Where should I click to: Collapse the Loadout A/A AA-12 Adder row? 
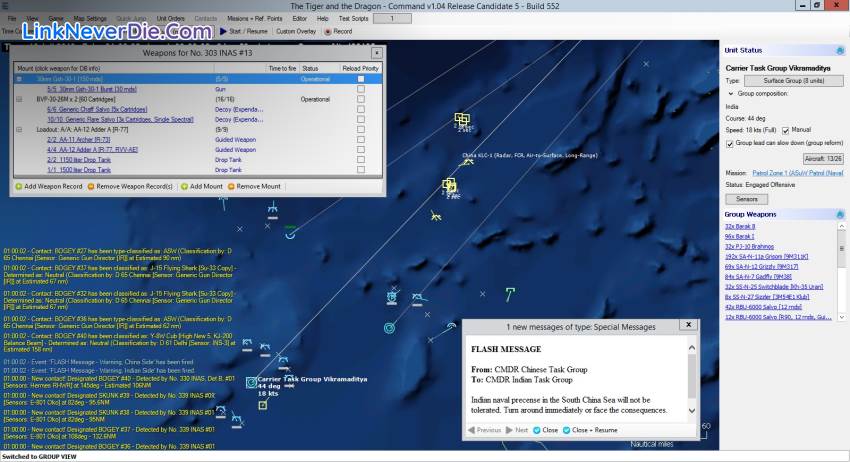click(20, 130)
